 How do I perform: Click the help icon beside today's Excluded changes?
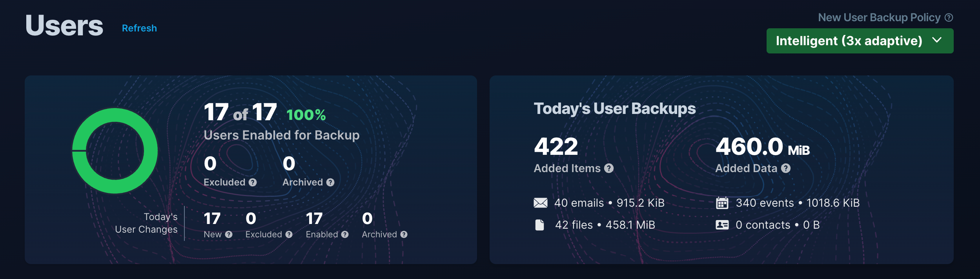[289, 235]
